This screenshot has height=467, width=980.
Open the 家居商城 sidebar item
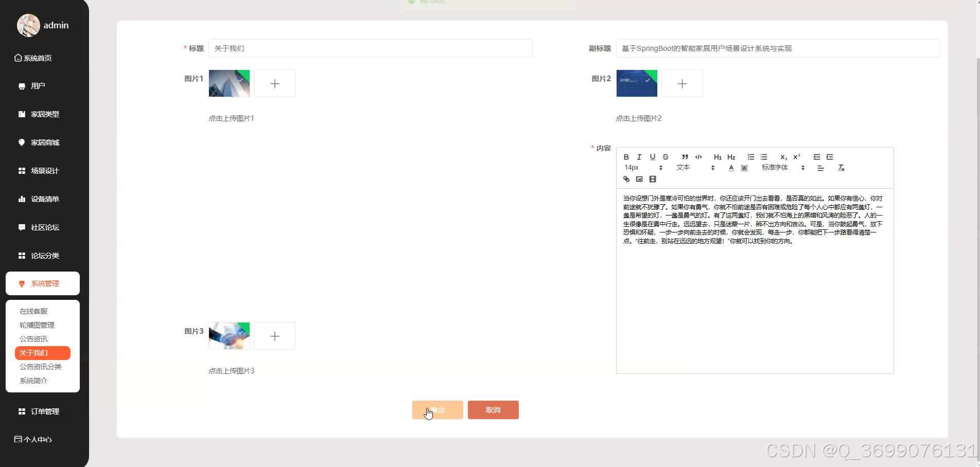point(43,142)
